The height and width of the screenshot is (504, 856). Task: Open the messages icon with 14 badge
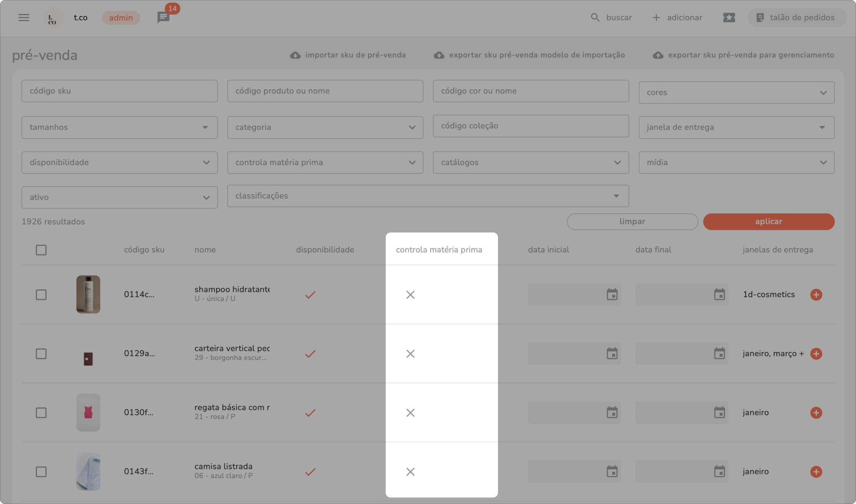(x=163, y=17)
